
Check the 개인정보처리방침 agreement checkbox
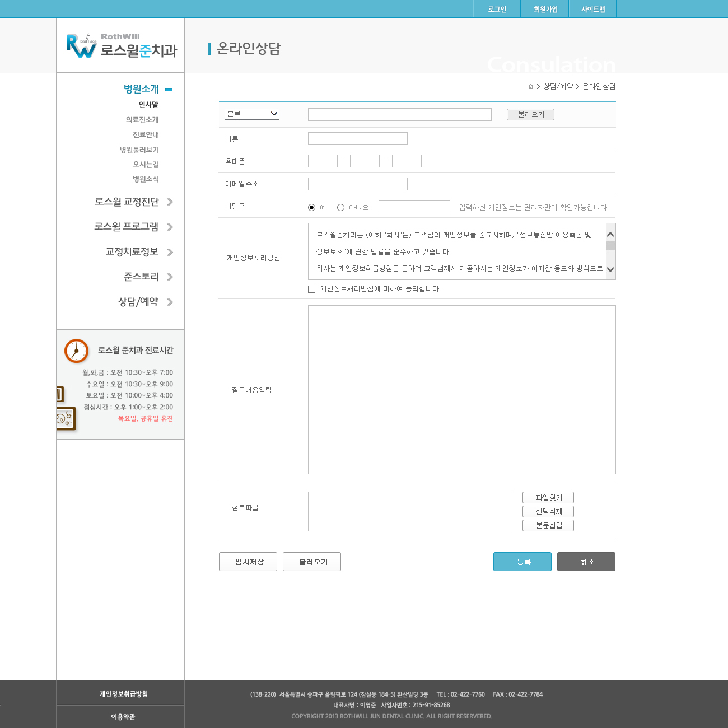pos(312,290)
